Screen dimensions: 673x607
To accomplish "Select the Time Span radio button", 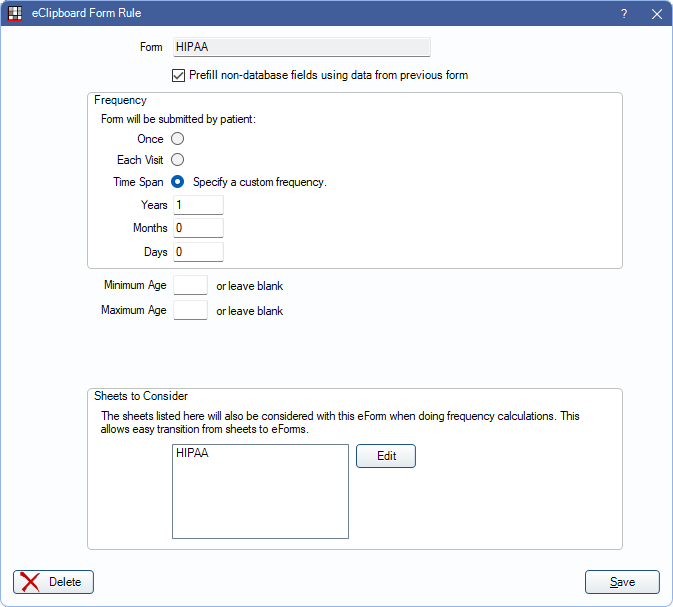I will coord(178,182).
